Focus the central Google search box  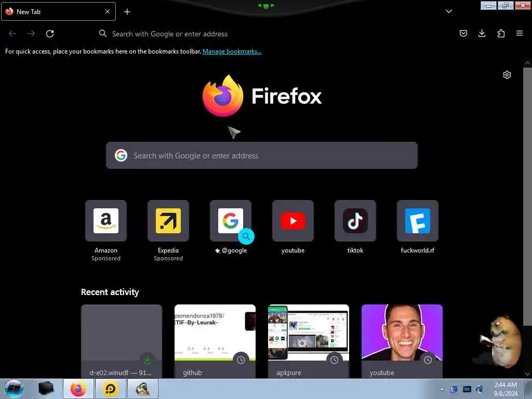pos(262,155)
